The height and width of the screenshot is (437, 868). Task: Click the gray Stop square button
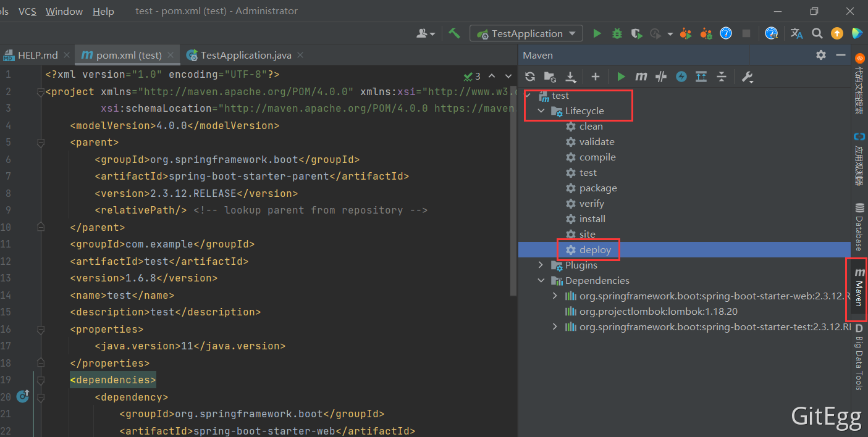pyautogui.click(x=746, y=33)
